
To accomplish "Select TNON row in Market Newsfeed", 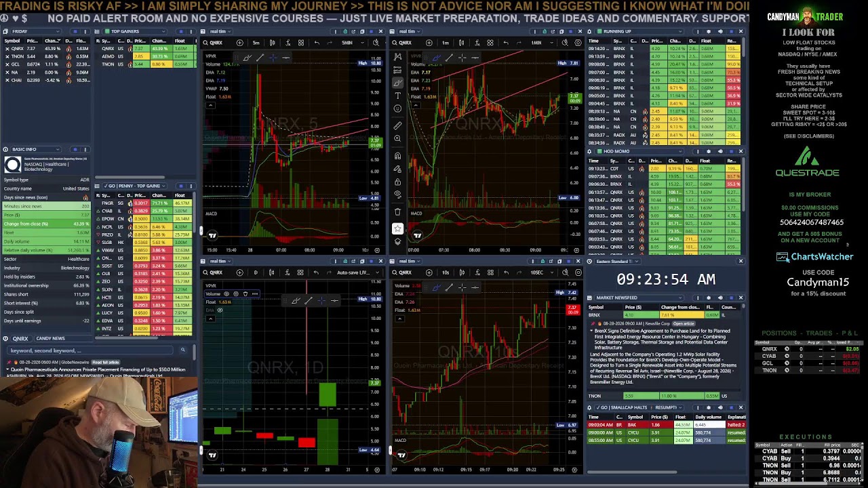I will pos(665,396).
